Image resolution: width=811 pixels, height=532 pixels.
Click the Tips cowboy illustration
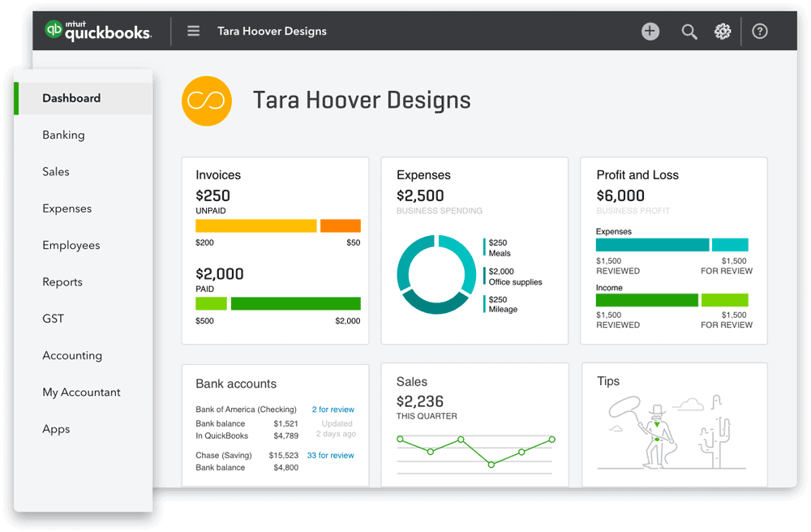pos(672,432)
